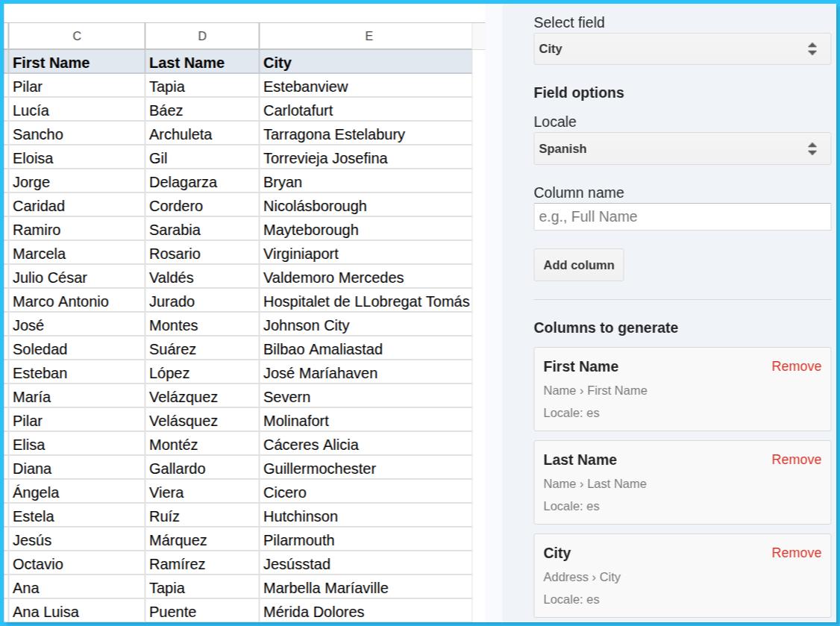Click the Column name input field
840x626 pixels.
681,216
